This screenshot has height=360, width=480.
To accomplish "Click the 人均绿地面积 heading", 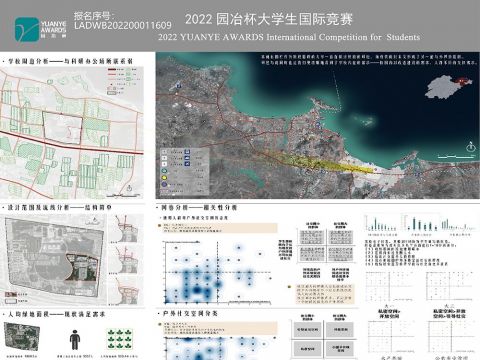I will (56, 314).
